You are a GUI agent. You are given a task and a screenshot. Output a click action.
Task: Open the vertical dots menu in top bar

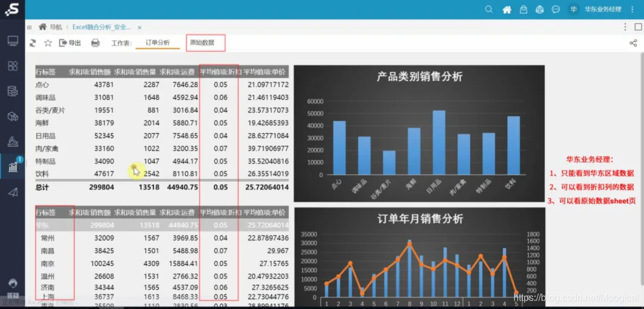pyautogui.click(x=632, y=10)
